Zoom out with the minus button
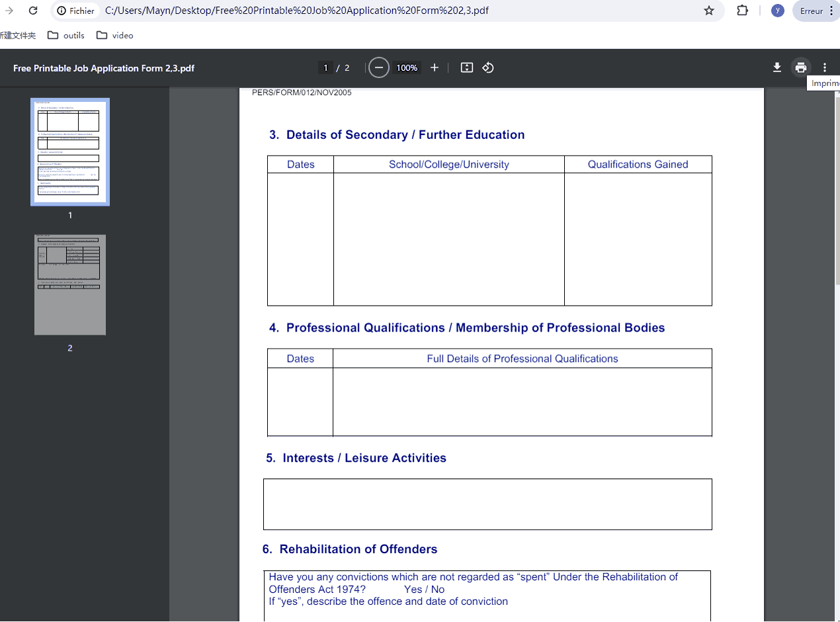 pos(378,67)
